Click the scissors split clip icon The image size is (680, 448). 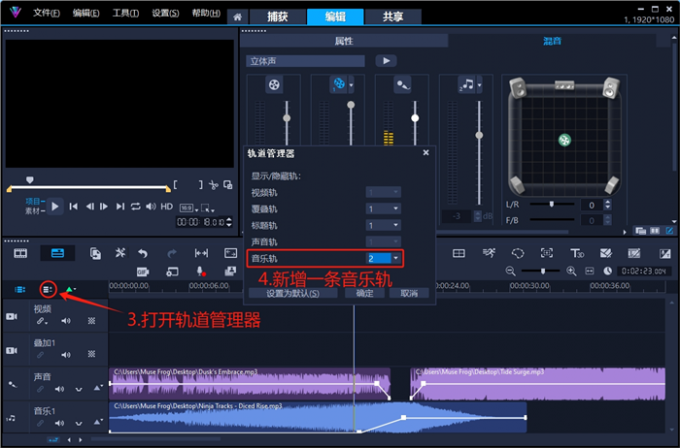[x=213, y=185]
